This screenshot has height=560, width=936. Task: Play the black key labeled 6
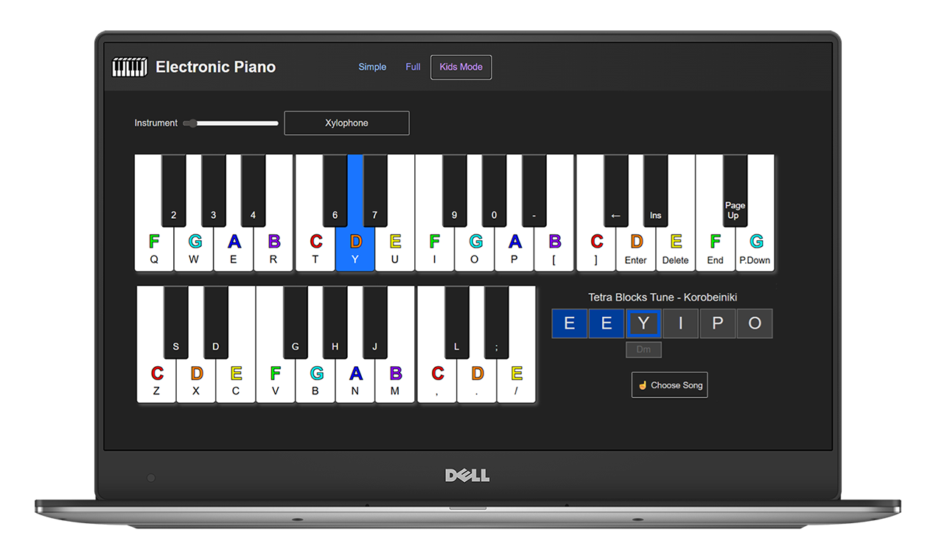(x=335, y=190)
